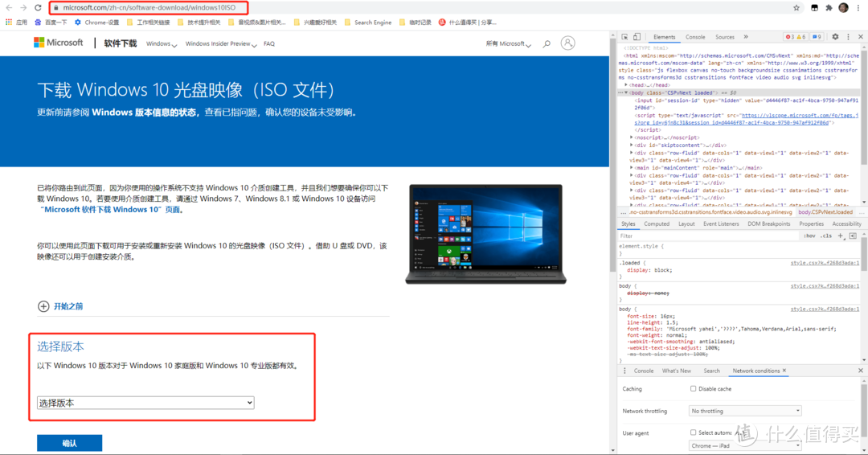Switch to the Event Listeners pane tab
Image resolution: width=868 pixels, height=455 pixels.
tap(721, 224)
